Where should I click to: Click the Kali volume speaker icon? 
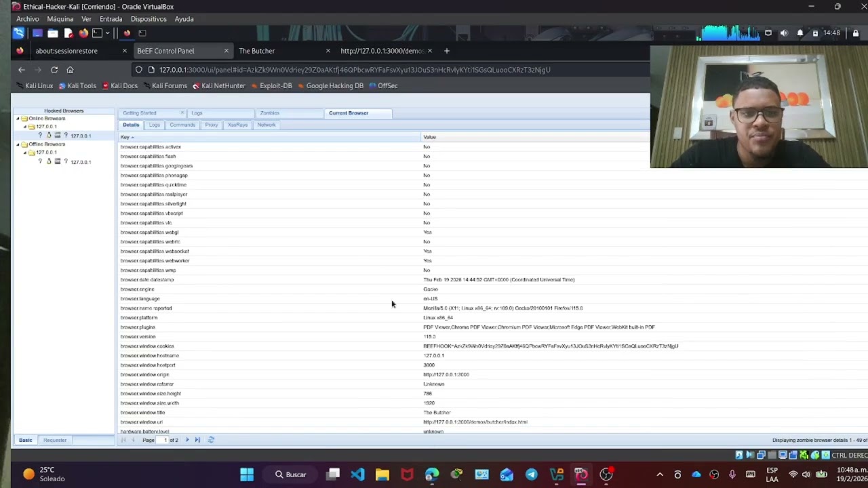784,33
